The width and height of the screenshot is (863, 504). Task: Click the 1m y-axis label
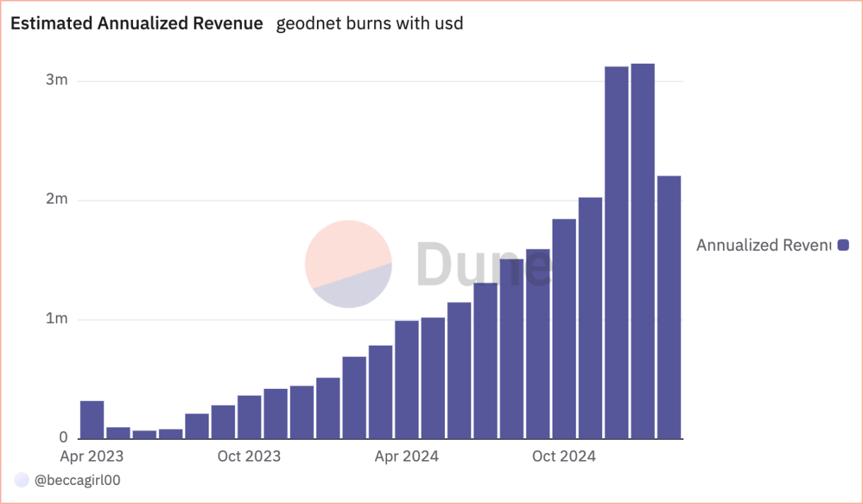tap(57, 319)
